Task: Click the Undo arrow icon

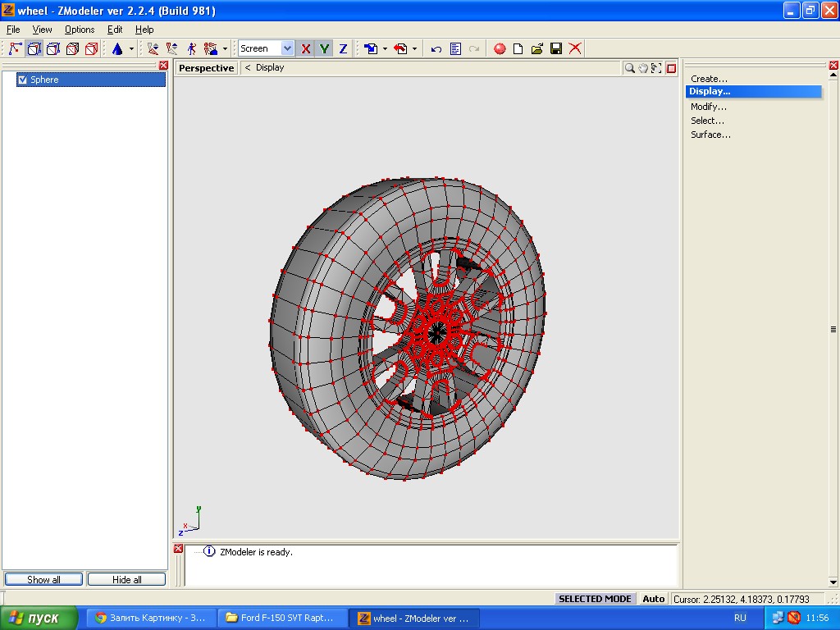Action: point(436,49)
